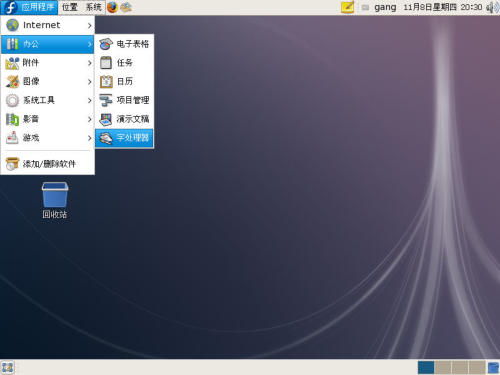Click the 附件 accessories icon
This screenshot has width=500, height=375.
pos(12,63)
